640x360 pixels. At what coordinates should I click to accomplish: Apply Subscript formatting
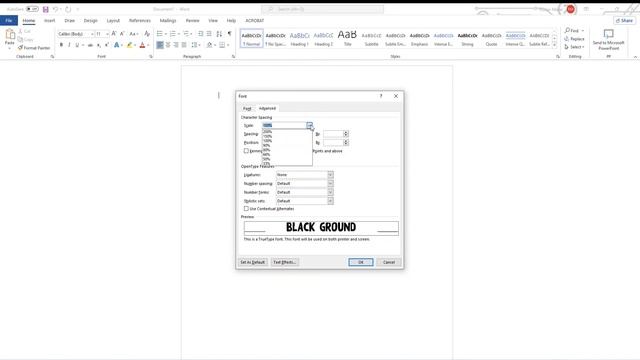click(98, 45)
